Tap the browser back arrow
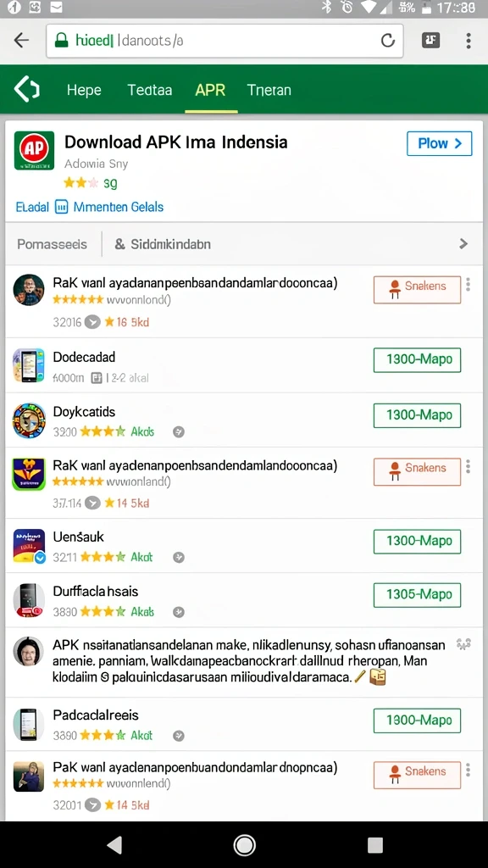488x868 pixels. [21, 40]
